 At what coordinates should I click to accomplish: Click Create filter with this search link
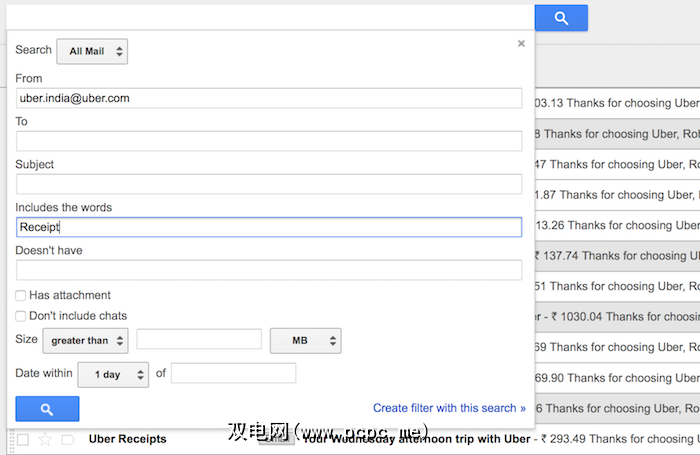point(449,408)
